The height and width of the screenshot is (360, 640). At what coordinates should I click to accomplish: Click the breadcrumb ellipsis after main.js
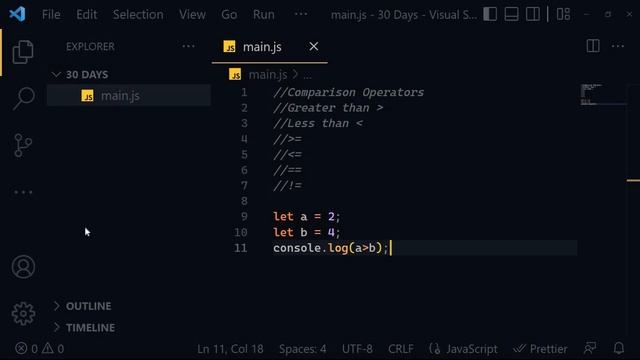pyautogui.click(x=307, y=76)
